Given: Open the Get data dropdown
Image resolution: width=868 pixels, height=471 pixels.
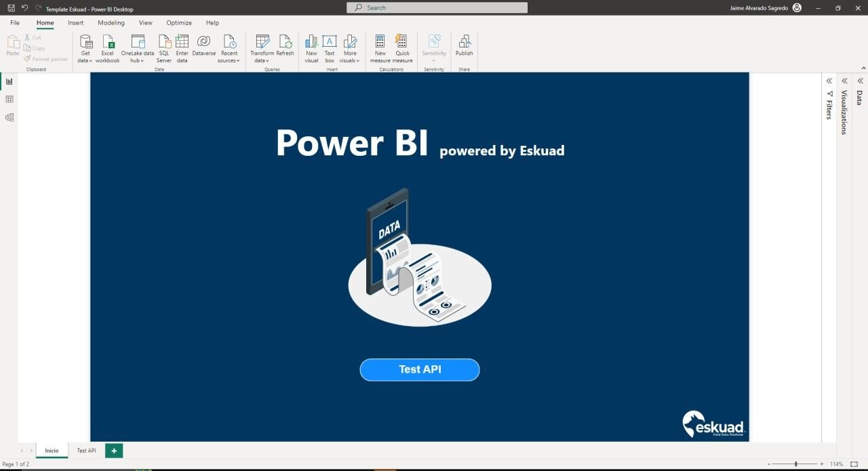Looking at the screenshot, I should (x=85, y=49).
